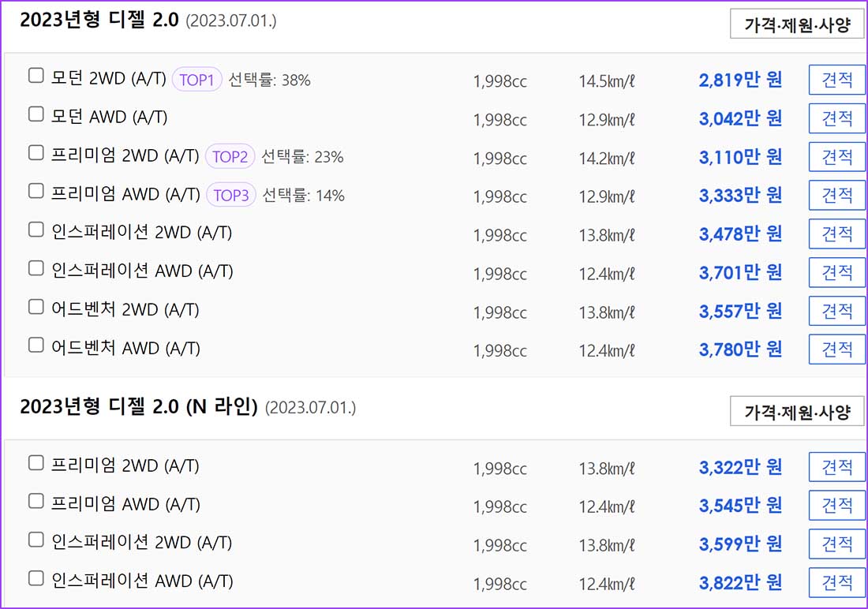Screen dimensions: 868x609
Task: Click 견적 for the 3,557만 원 trim
Action: 837,311
